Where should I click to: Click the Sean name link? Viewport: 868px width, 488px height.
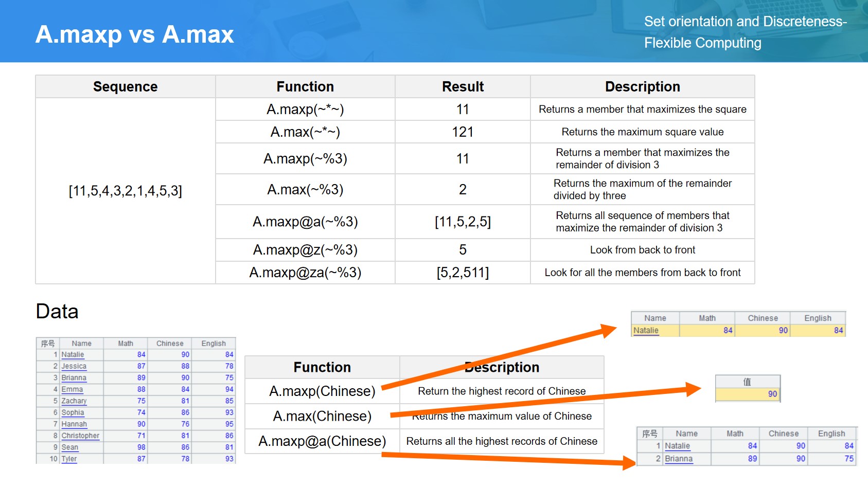tap(70, 447)
